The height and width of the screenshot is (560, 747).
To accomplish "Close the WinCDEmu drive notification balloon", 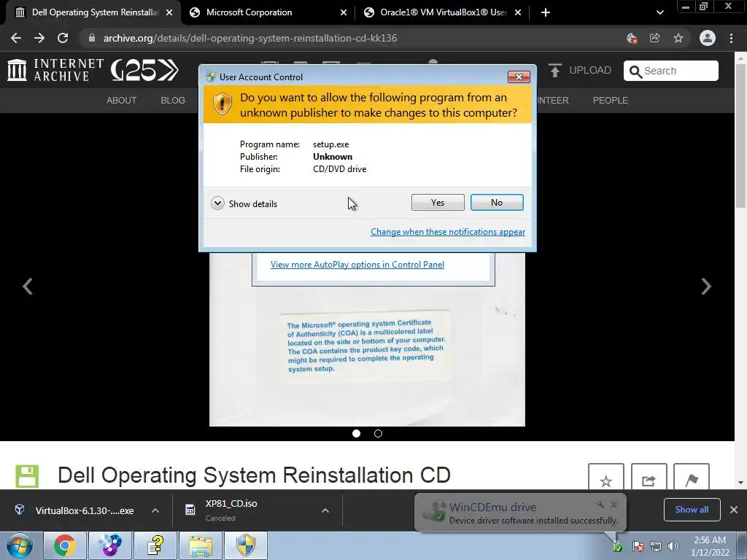I will point(614,505).
